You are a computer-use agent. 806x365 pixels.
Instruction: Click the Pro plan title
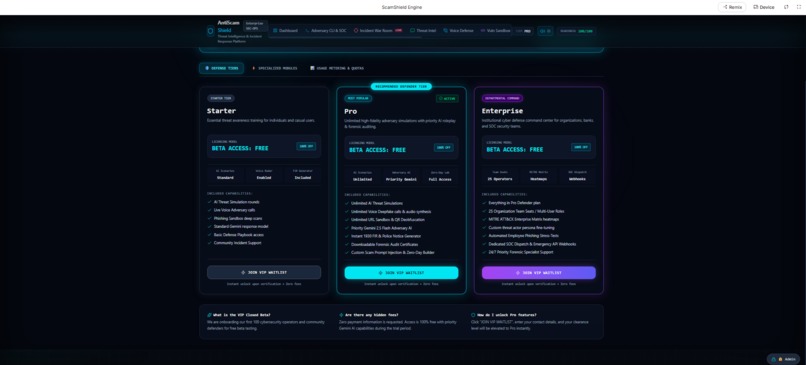pyautogui.click(x=351, y=111)
